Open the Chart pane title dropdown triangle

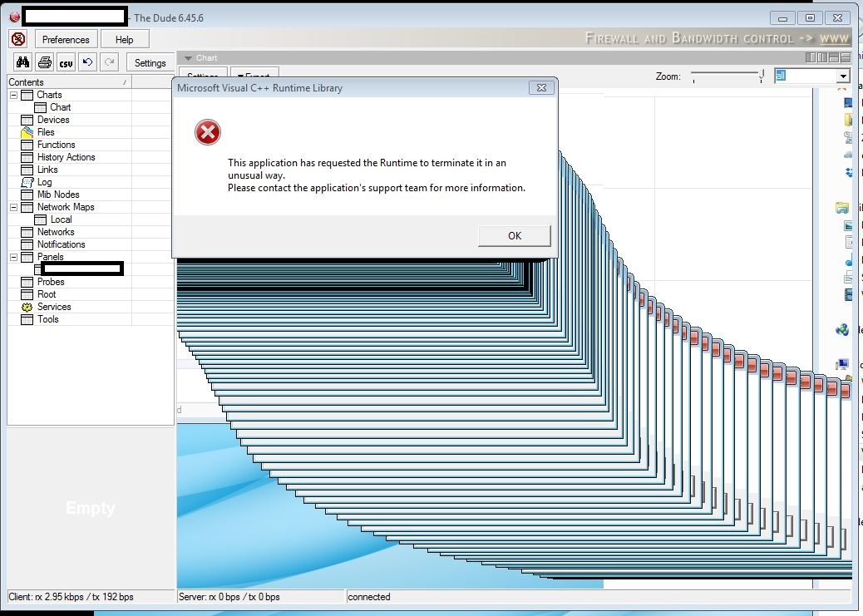pos(188,58)
